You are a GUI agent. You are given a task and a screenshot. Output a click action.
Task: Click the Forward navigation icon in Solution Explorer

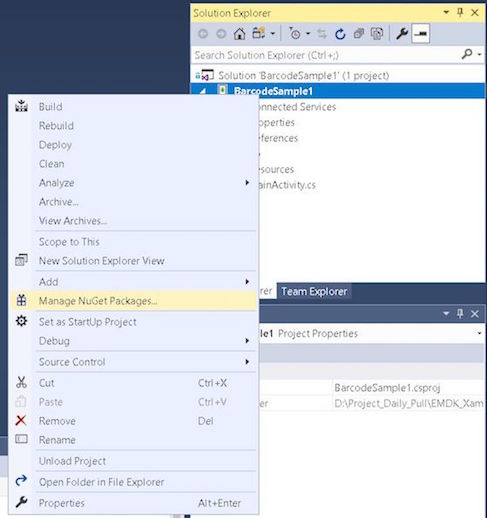pyautogui.click(x=221, y=34)
